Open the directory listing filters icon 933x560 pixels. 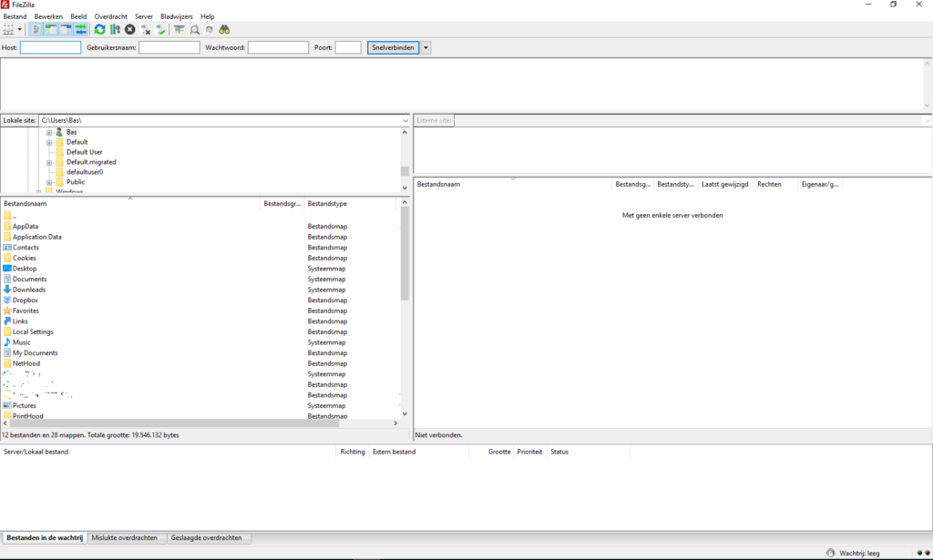[x=179, y=30]
